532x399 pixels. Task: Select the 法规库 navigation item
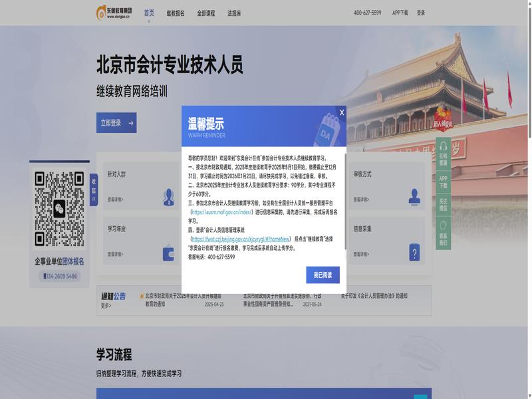(x=234, y=13)
